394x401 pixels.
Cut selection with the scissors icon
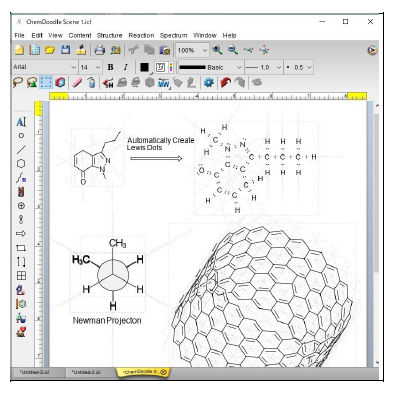[x=134, y=50]
